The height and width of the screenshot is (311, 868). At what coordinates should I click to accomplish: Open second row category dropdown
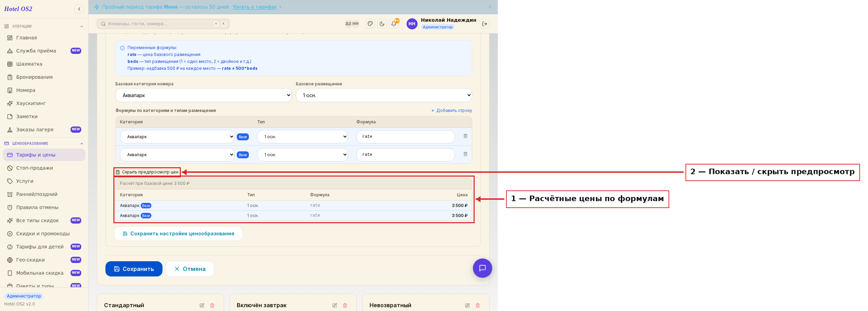point(177,155)
